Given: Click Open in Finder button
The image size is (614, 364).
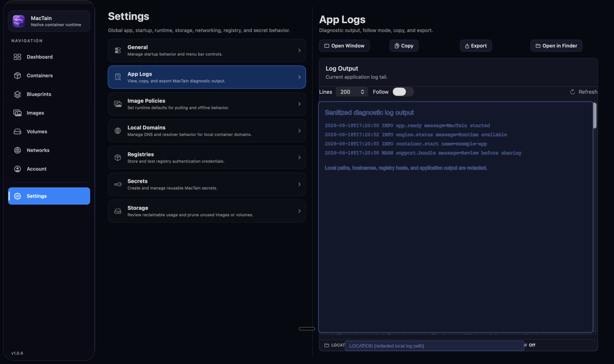Looking at the screenshot, I should pyautogui.click(x=556, y=46).
